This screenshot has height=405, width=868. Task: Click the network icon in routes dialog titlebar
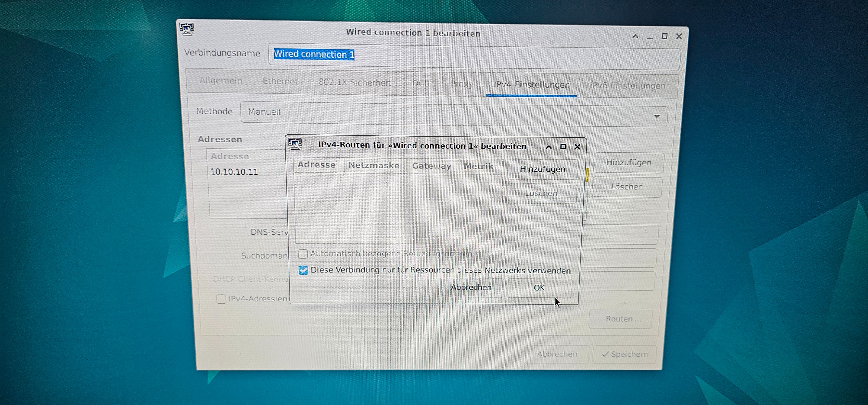[295, 144]
